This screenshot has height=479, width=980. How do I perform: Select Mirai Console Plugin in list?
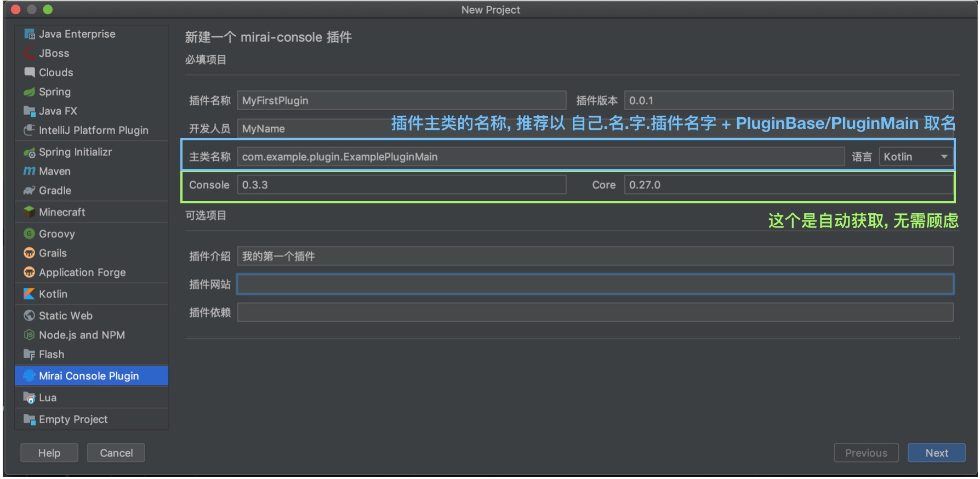pyautogui.click(x=89, y=376)
